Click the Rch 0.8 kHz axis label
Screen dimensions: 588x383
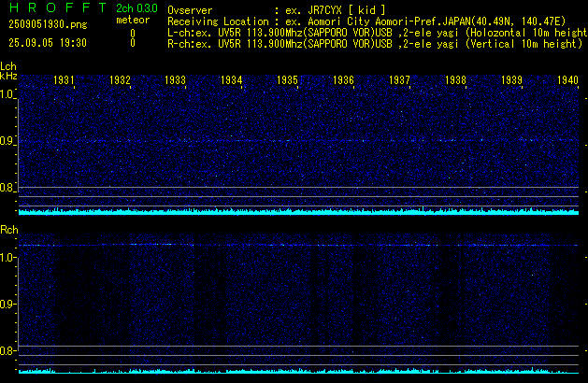coord(7,350)
